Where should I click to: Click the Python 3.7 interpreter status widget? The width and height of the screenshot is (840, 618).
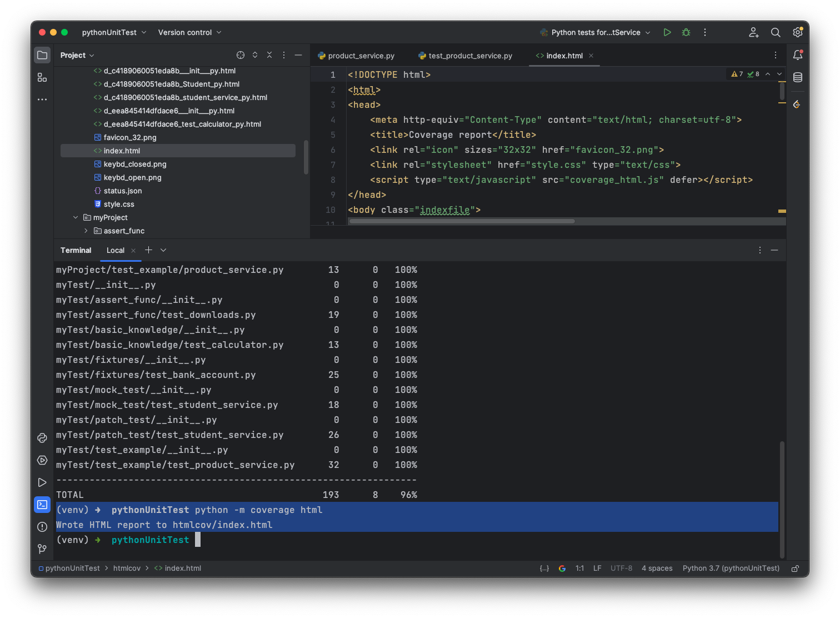(x=731, y=569)
